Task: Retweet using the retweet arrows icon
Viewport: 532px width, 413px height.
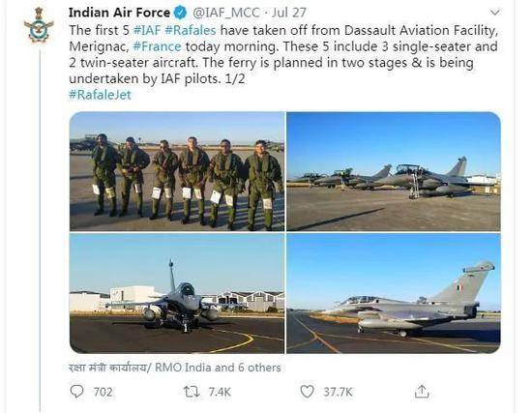Action: tap(192, 392)
